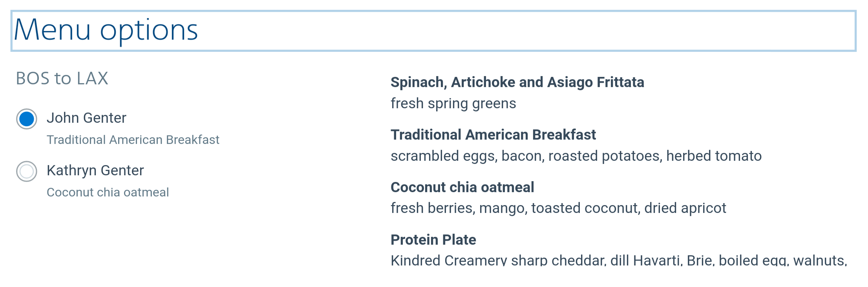
Task: Click the Kathryn Genter passenger name
Action: click(95, 171)
